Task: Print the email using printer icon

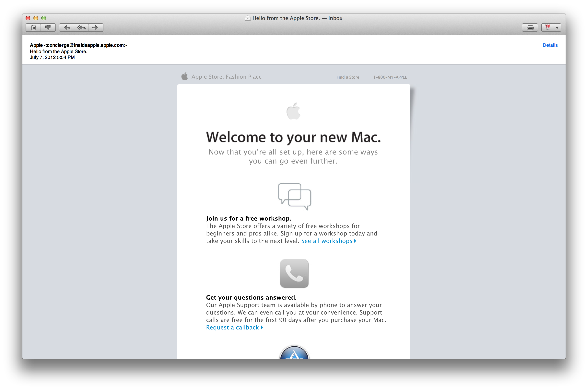Action: tap(530, 27)
